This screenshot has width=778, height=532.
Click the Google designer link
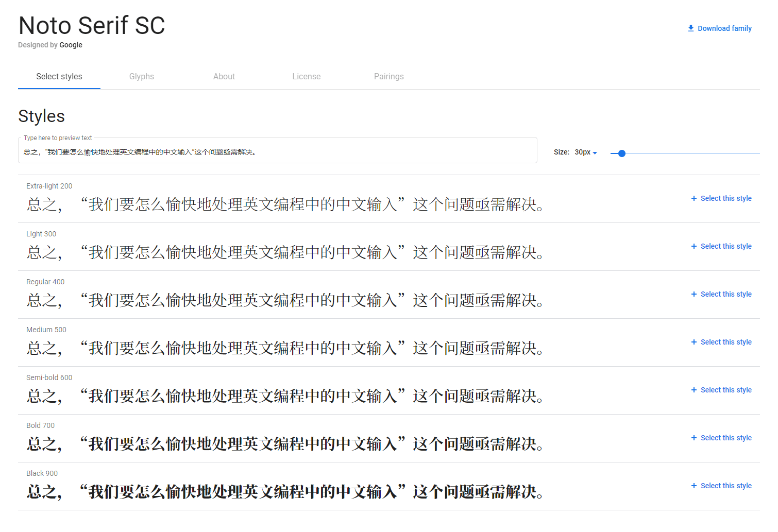(x=71, y=45)
